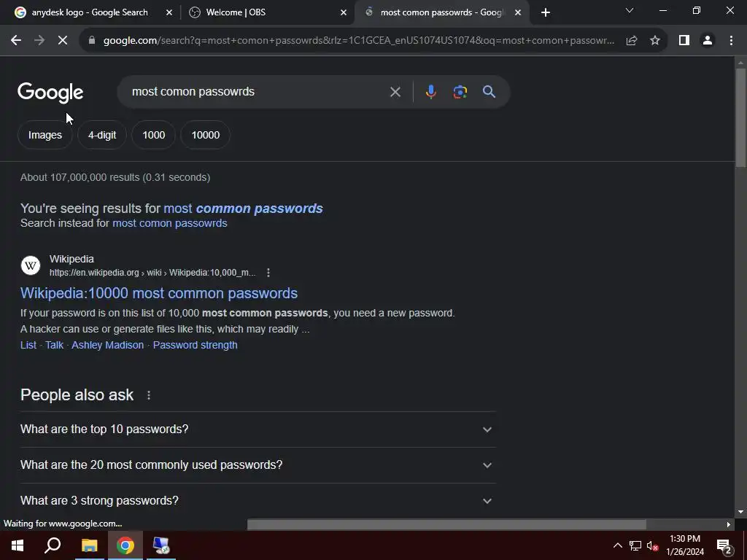Open People also ask options menu
Screen dimensions: 747x560
(x=149, y=395)
